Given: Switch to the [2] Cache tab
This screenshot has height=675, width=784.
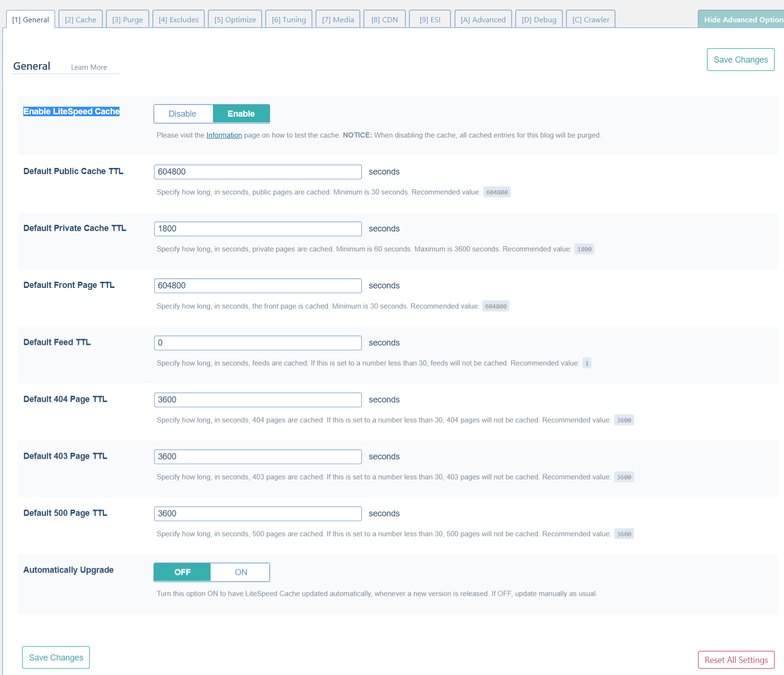Looking at the screenshot, I should click(x=80, y=19).
